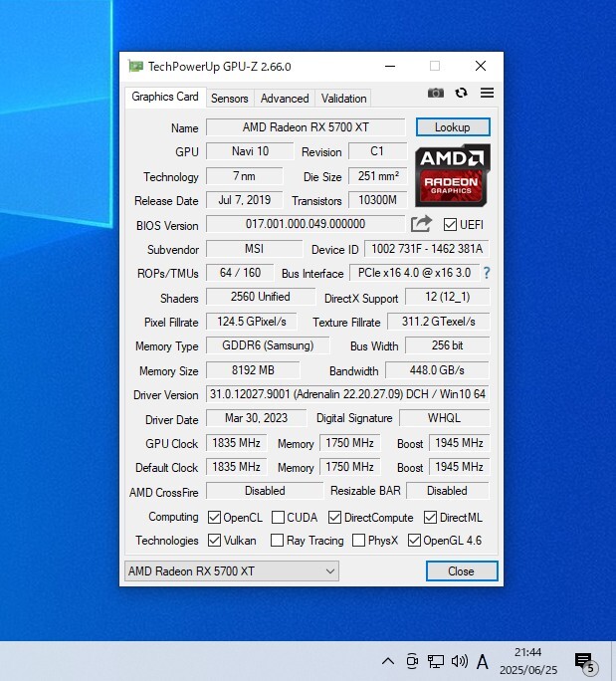Image resolution: width=616 pixels, height=681 pixels.
Task: Select the Graphics Card tab
Action: [x=165, y=97]
